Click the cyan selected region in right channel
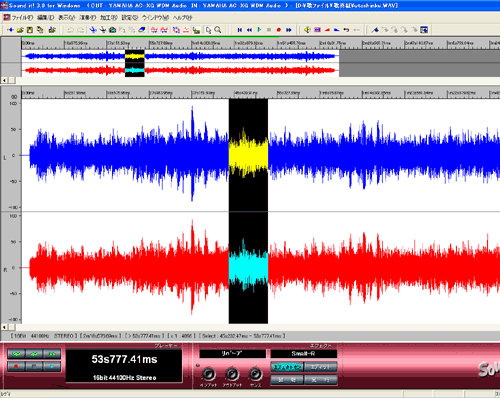500x398 pixels. coord(248,267)
